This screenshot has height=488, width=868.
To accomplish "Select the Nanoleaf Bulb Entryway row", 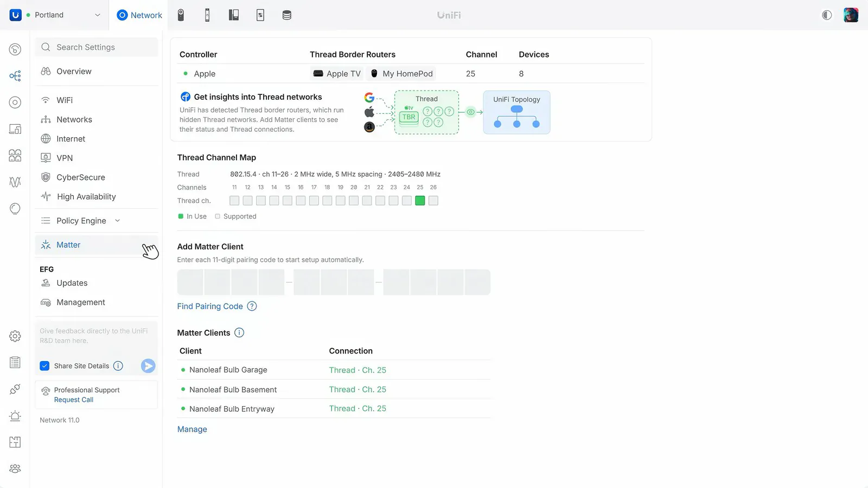I will [x=334, y=409].
